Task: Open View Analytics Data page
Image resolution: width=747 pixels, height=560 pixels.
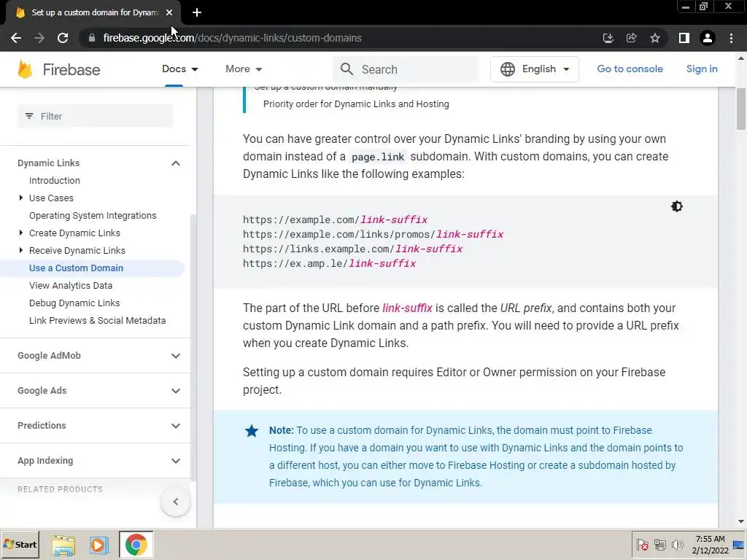Action: coord(71,286)
